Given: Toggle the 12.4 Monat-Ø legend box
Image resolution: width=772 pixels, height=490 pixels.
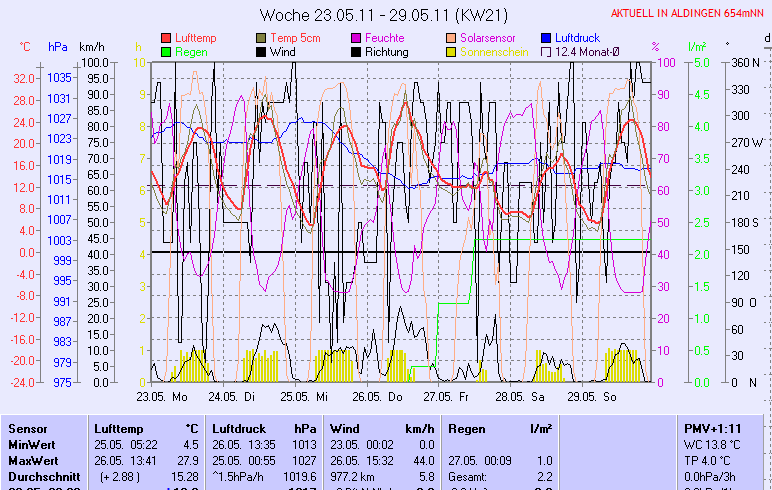Looking at the screenshot, I should coord(547,52).
